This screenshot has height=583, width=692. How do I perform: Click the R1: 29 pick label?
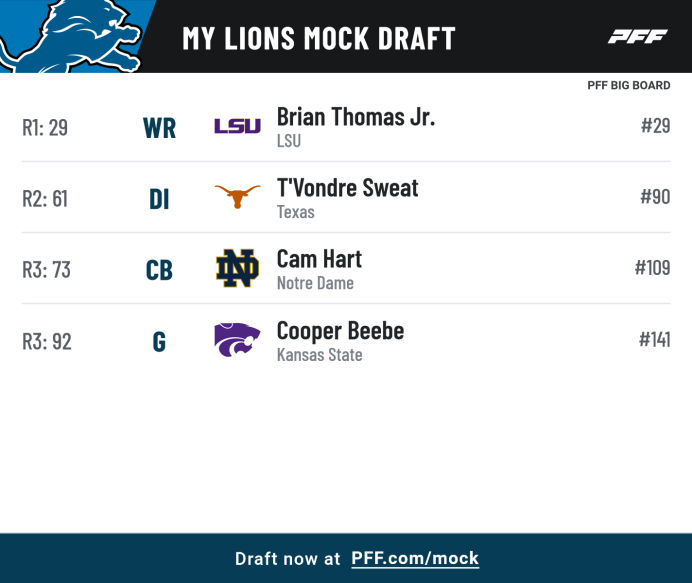[45, 128]
